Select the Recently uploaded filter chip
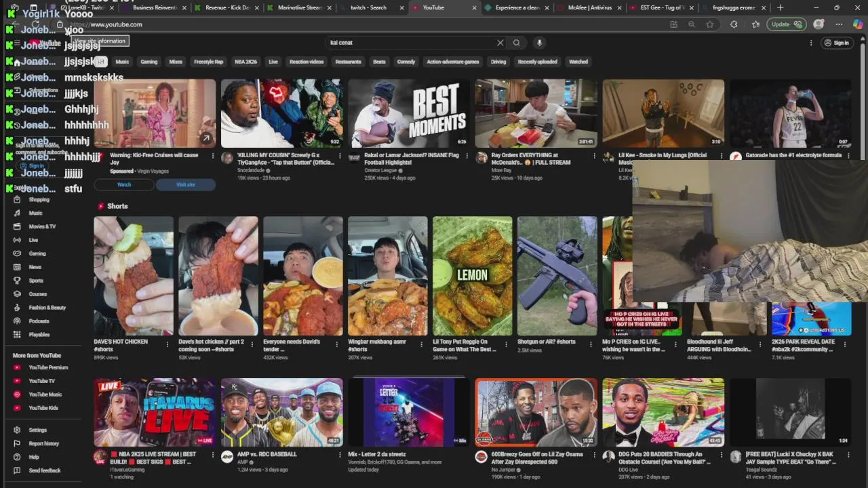The image size is (868, 488). [x=537, y=62]
